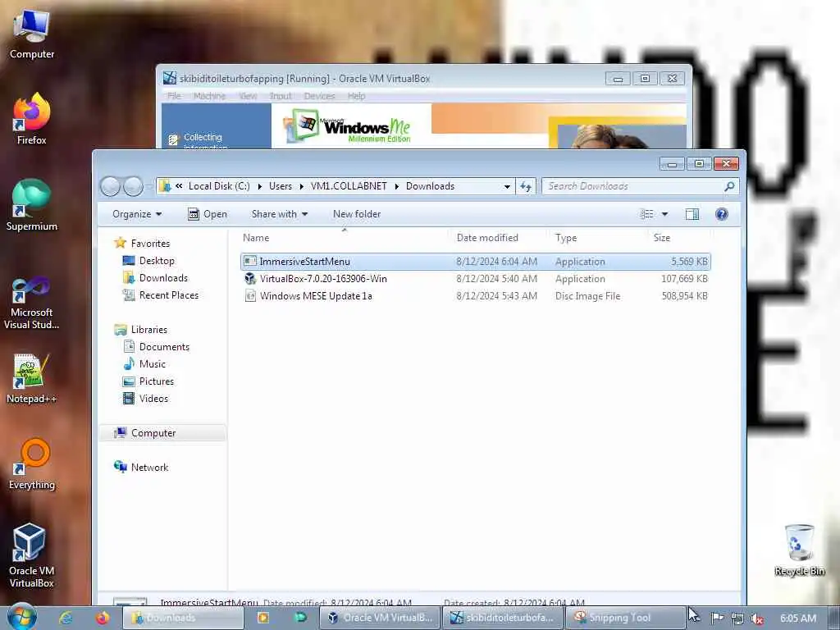
Task: Open the Documents library
Action: (157, 347)
